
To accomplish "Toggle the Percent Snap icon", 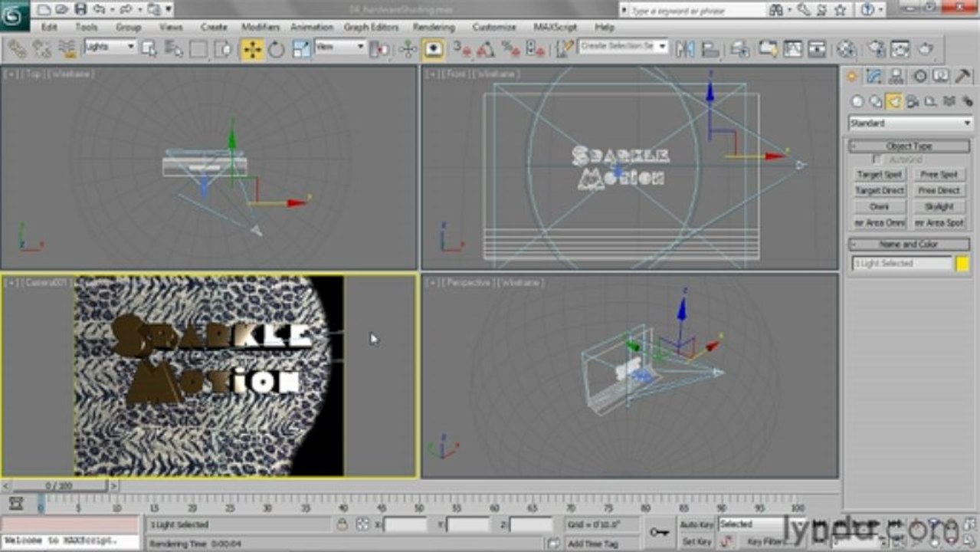I will (510, 48).
